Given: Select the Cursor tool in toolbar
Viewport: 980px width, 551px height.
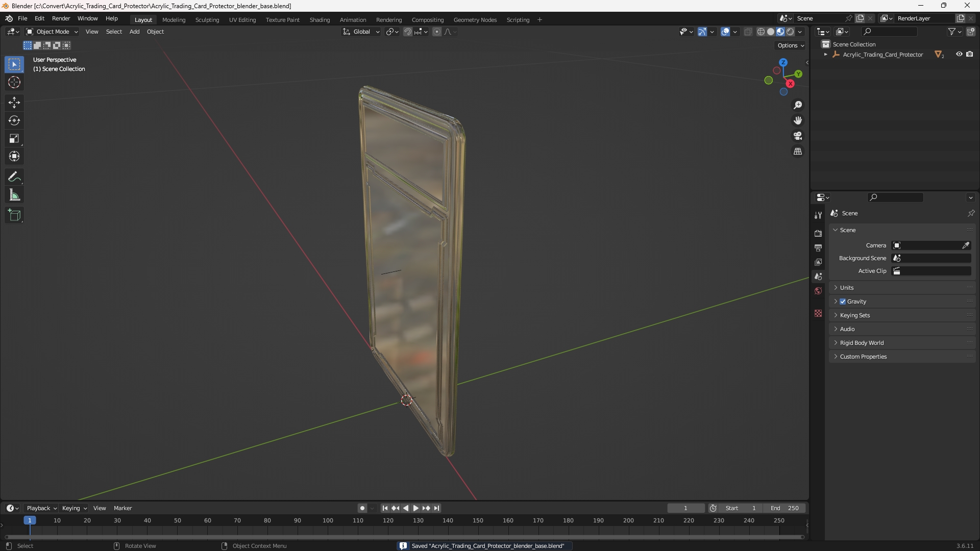Looking at the screenshot, I should (x=14, y=82).
